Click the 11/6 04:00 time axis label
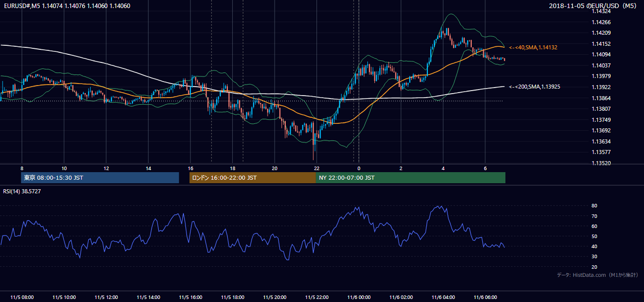This screenshot has width=644, height=302. [x=443, y=297]
